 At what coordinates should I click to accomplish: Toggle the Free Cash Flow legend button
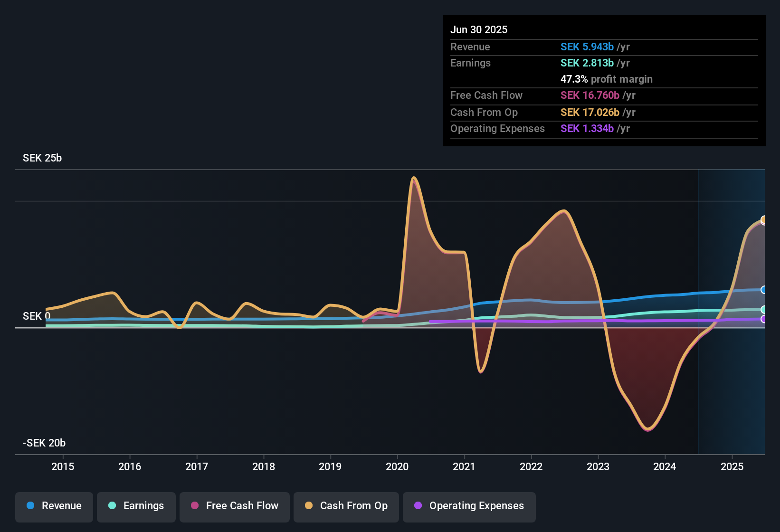coord(235,506)
